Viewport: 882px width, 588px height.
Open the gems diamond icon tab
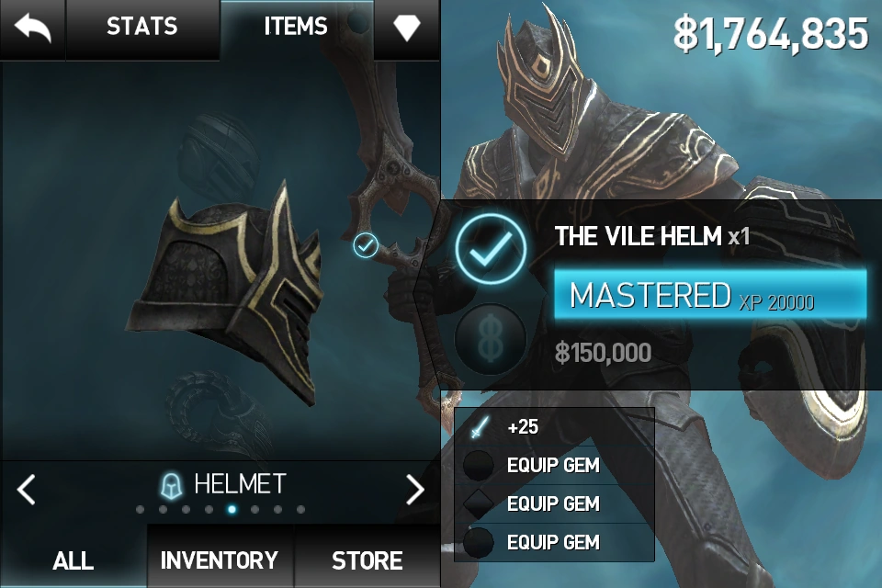(x=407, y=28)
